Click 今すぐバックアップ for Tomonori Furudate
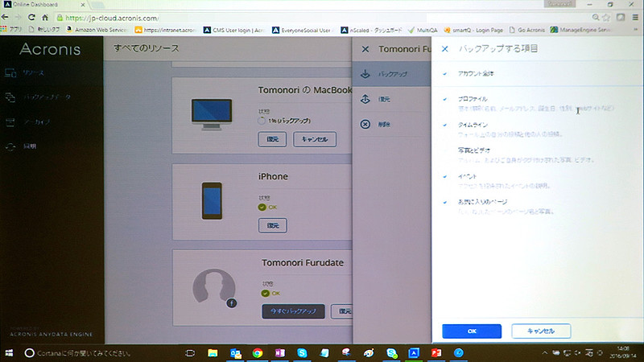Image resolution: width=644 pixels, height=362 pixels. click(293, 311)
